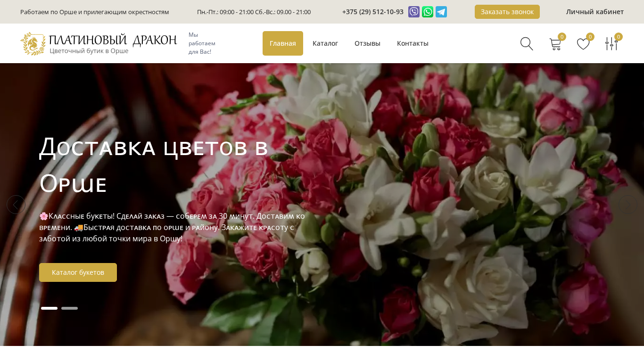Click the working hours text Пн.-Пт.
Screen dimensions: 644x362
(254, 12)
